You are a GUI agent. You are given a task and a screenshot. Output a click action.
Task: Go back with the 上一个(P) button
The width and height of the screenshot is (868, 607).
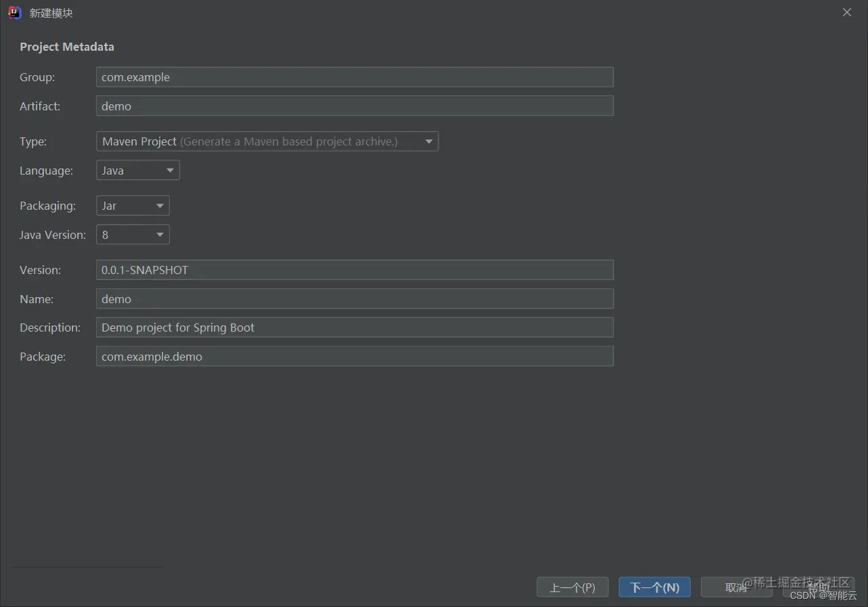tap(572, 587)
